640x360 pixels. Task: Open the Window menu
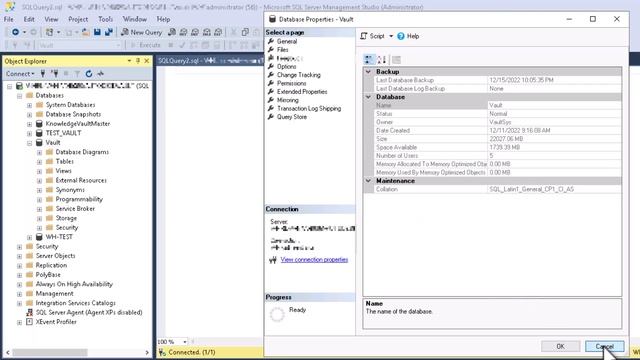click(135, 19)
